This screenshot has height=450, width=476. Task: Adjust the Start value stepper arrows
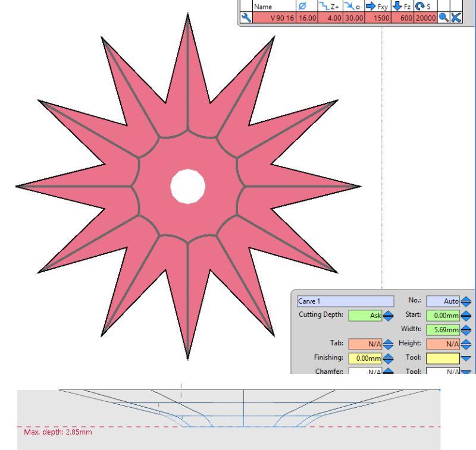pos(465,316)
